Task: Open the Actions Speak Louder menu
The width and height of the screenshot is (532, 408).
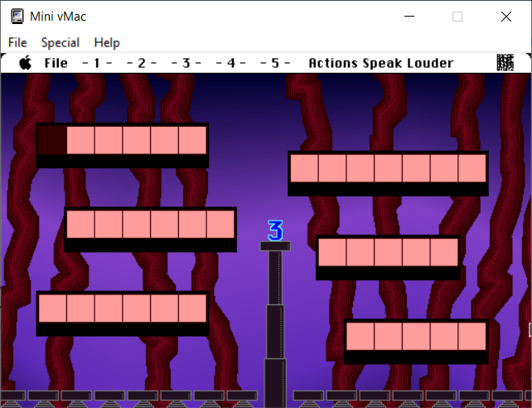Action: [x=381, y=63]
